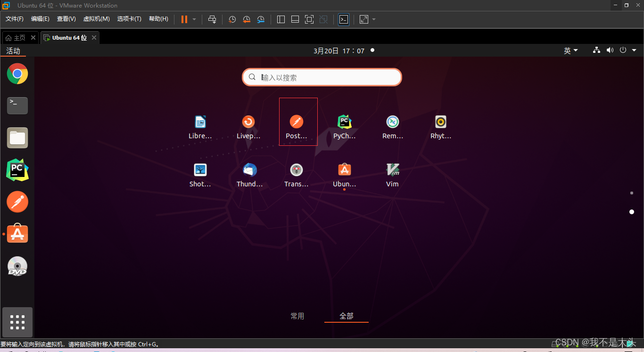Viewport: 644px width, 352px height.
Task: Expand the stretch guest dropdown arrow
Action: click(x=374, y=19)
